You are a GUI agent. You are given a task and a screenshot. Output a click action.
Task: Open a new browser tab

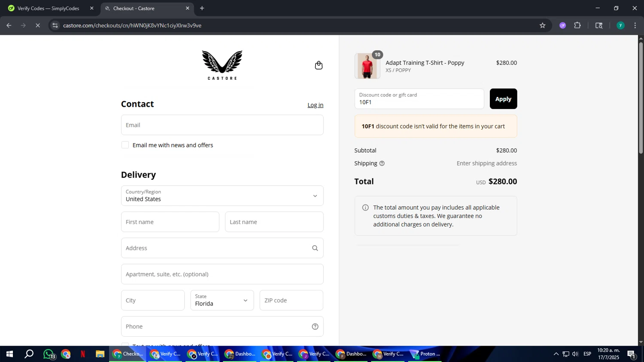202,8
